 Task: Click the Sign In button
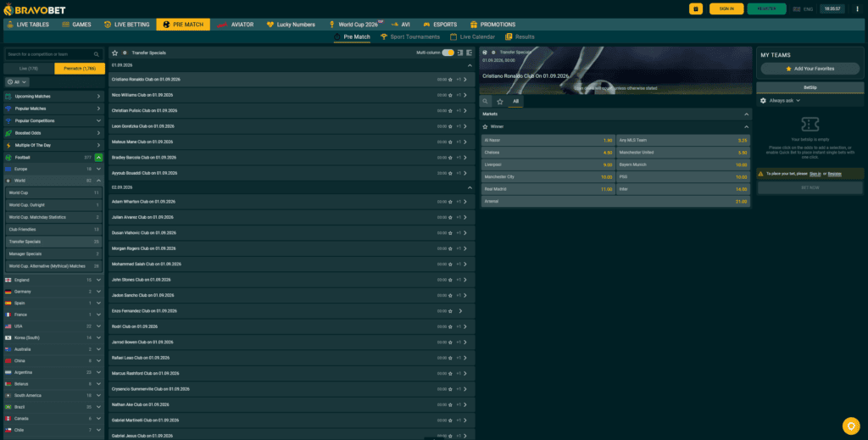click(x=726, y=8)
